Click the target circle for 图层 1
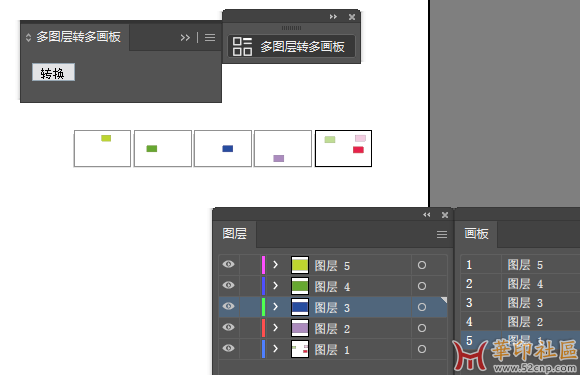580x375 pixels. 422,349
